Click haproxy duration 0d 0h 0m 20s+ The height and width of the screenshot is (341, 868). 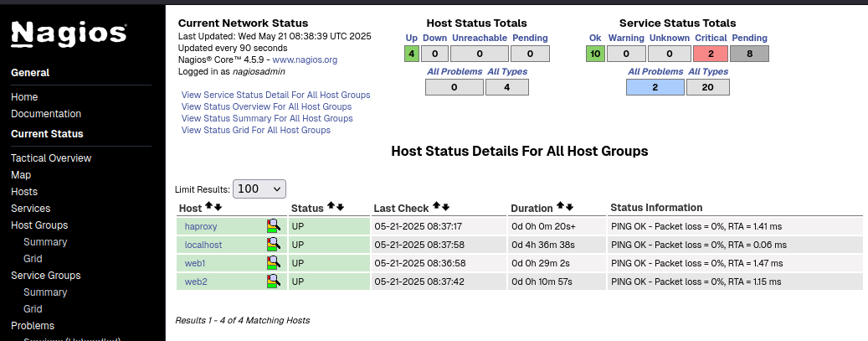tap(543, 226)
